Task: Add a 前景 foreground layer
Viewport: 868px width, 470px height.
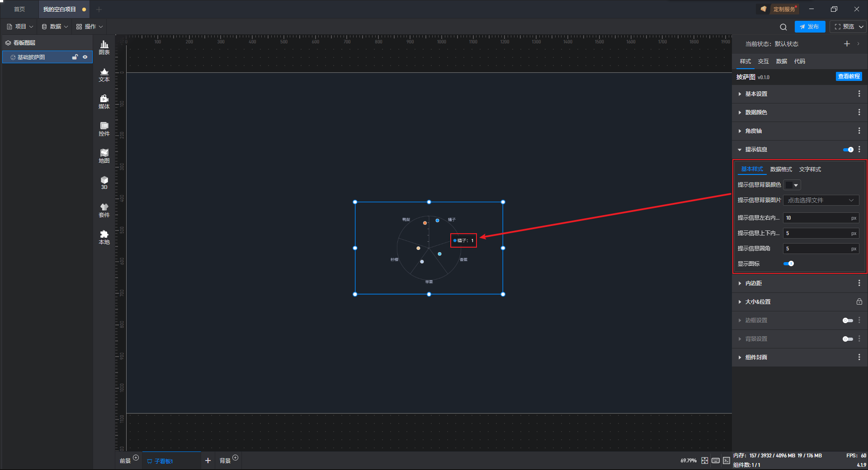Action: (136, 458)
